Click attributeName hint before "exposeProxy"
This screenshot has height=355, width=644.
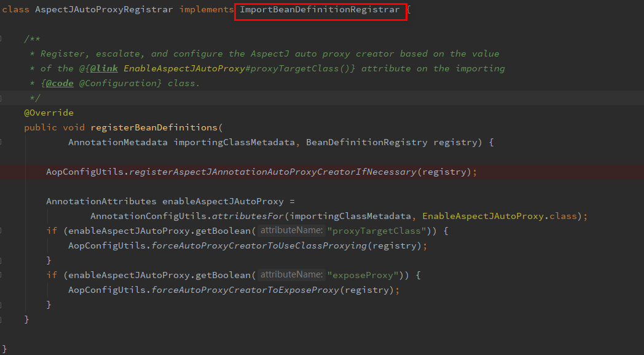point(292,274)
